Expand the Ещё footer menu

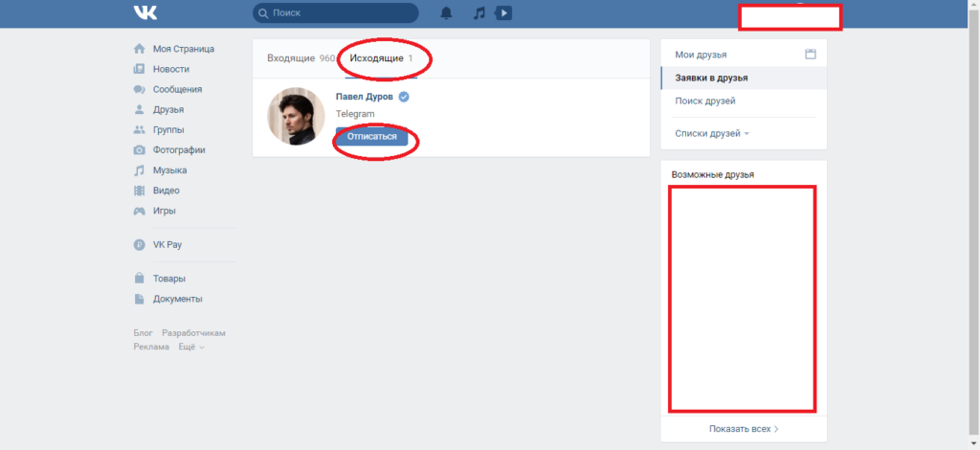(x=191, y=347)
